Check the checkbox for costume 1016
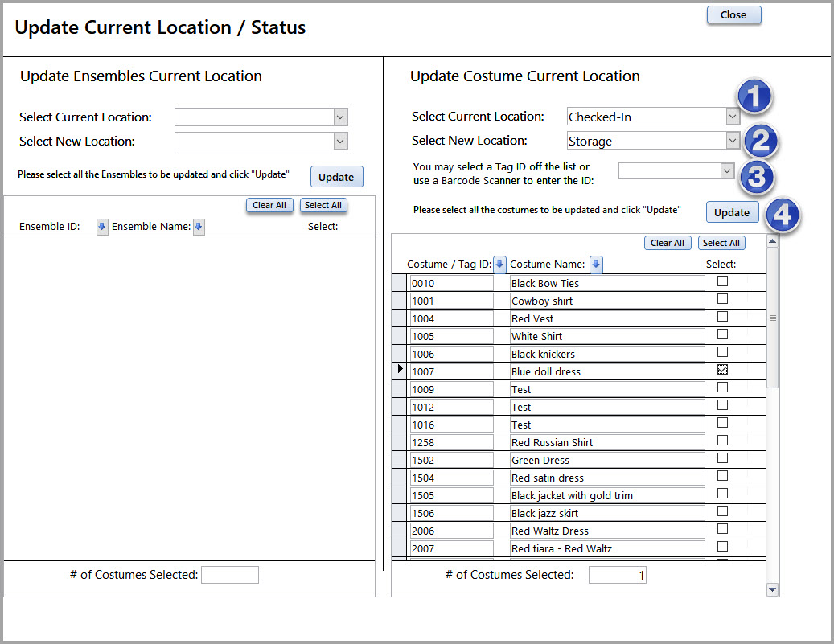Image resolution: width=834 pixels, height=644 pixels. (x=722, y=422)
